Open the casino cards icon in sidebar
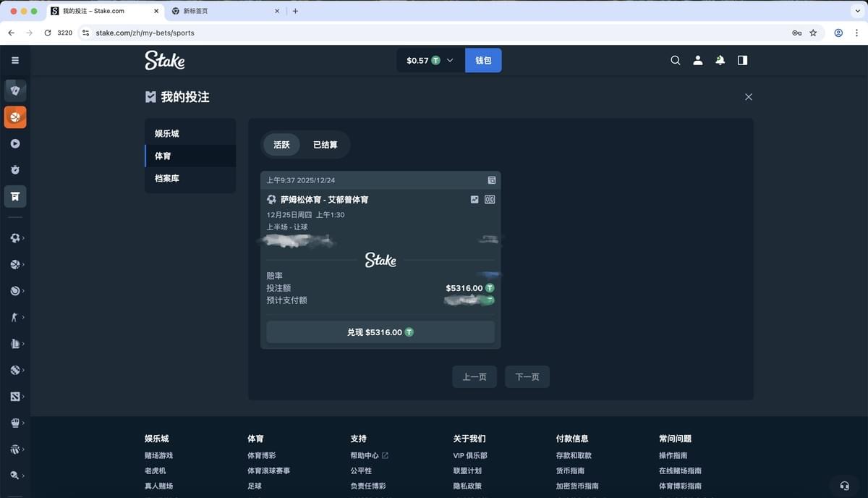This screenshot has height=498, width=868. pos(15,90)
